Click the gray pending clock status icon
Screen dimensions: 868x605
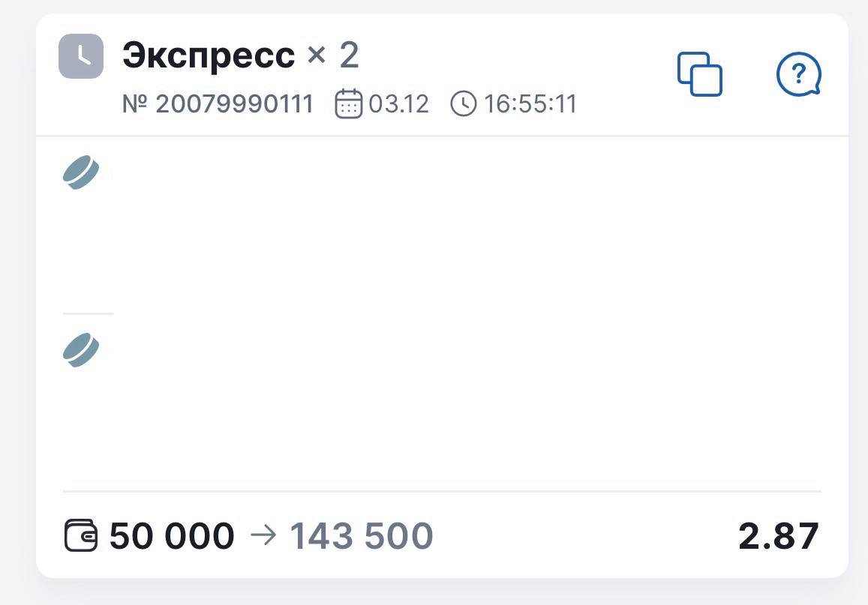[x=81, y=56]
